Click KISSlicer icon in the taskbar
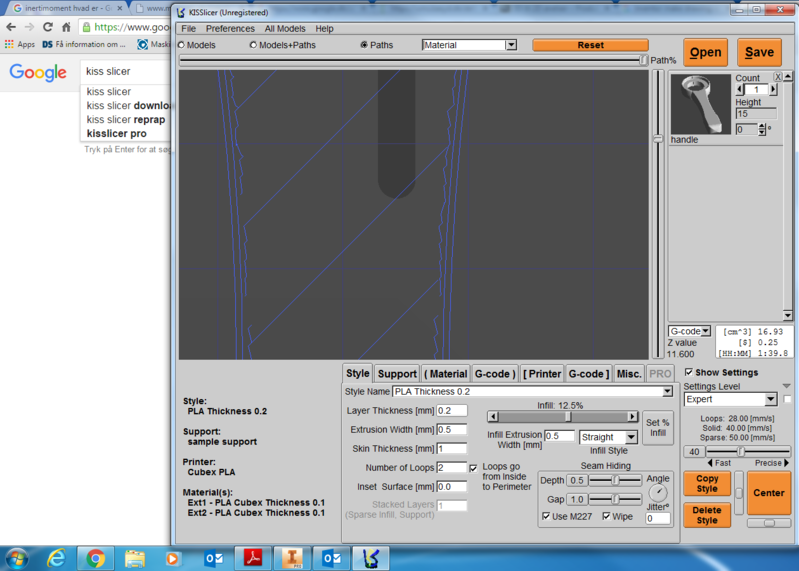799x571 pixels. click(x=371, y=559)
